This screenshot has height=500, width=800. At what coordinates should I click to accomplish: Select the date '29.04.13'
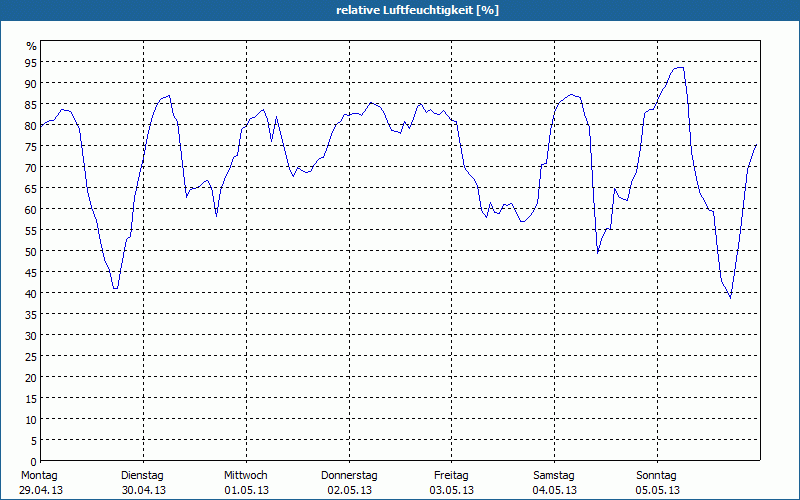point(41,490)
